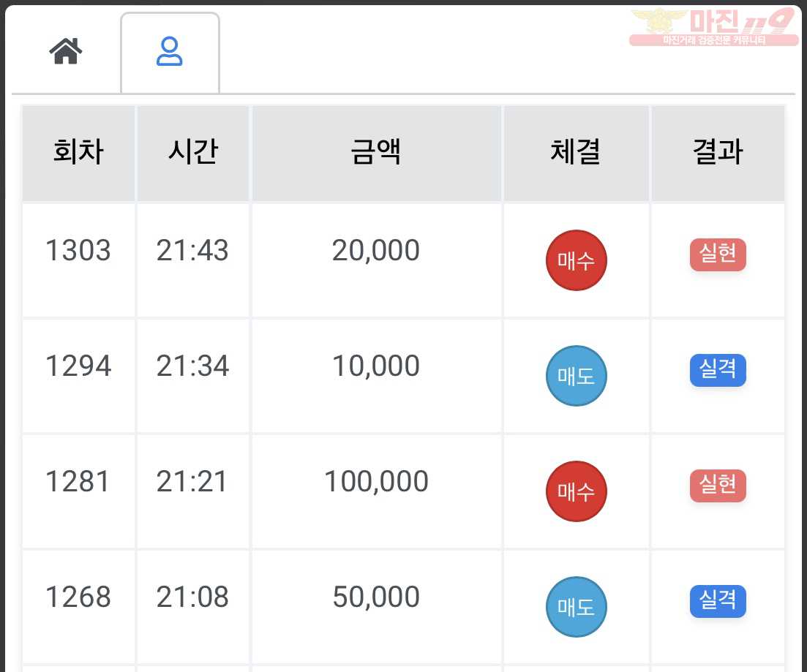Click the 결과 column header
Image resolution: width=807 pixels, height=672 pixels.
click(718, 153)
